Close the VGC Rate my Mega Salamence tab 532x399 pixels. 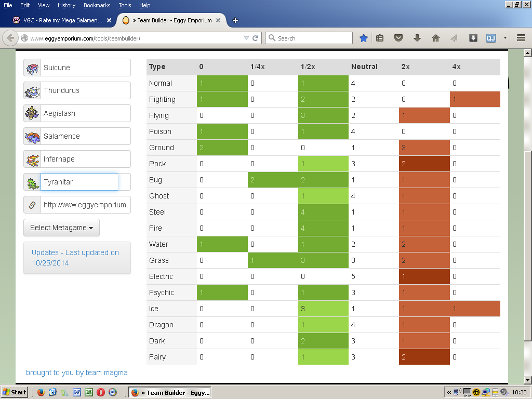[109, 20]
